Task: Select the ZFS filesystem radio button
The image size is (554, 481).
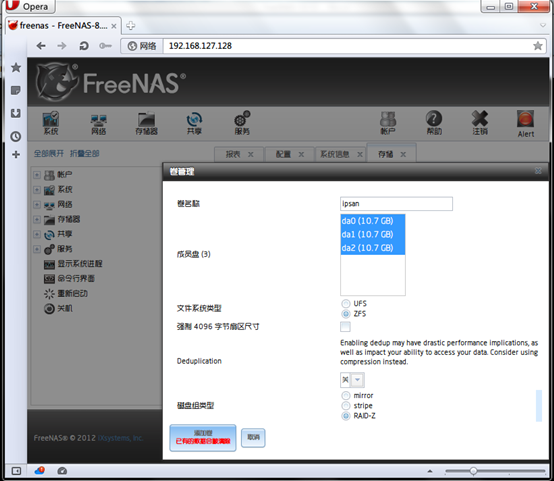Action: (346, 314)
